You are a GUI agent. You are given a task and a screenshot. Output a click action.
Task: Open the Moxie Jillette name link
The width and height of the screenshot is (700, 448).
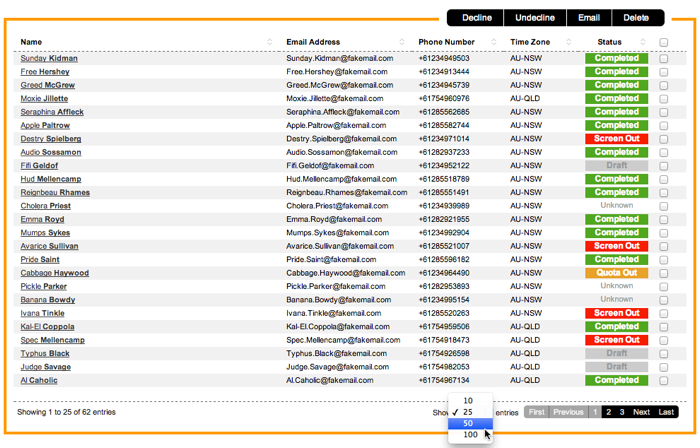44,99
